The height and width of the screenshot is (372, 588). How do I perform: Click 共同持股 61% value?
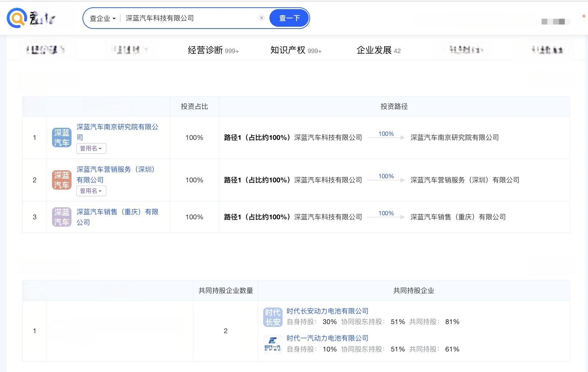tap(452, 349)
